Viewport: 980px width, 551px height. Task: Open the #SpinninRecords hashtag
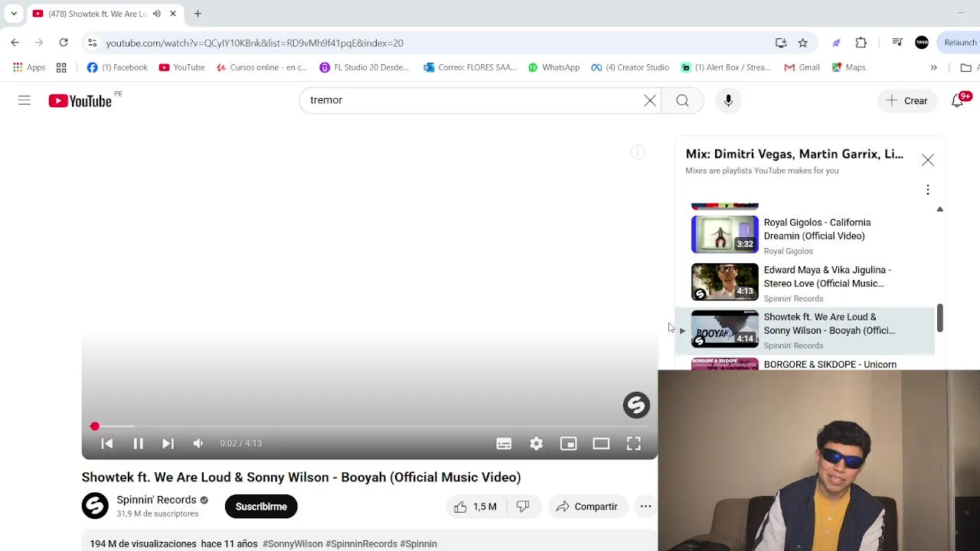click(x=361, y=543)
